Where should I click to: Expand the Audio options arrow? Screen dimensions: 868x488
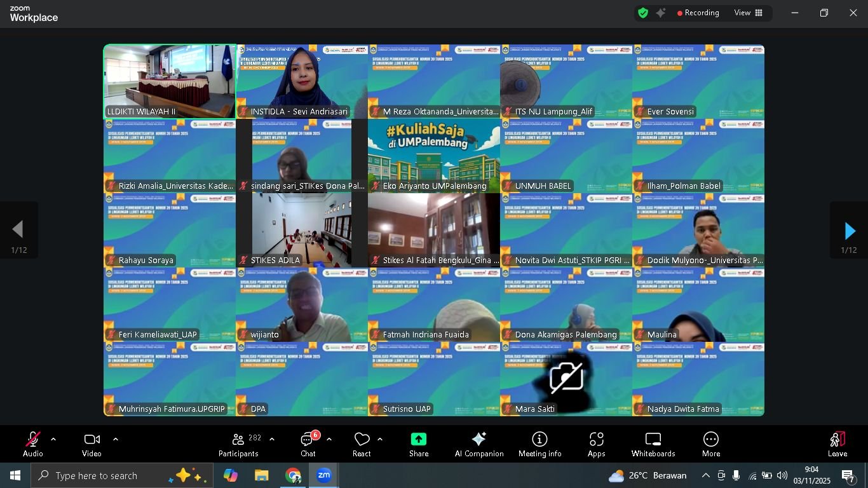click(x=53, y=439)
